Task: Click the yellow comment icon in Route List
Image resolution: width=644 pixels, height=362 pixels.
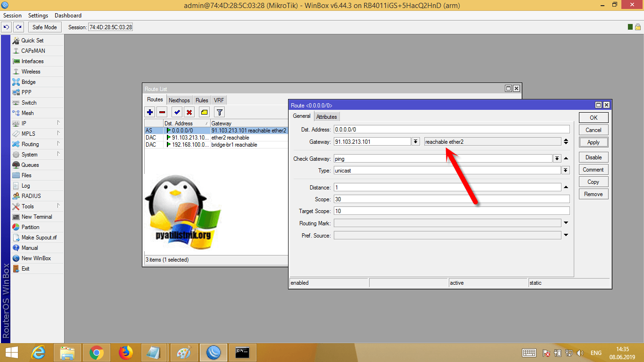Action: 204,112
